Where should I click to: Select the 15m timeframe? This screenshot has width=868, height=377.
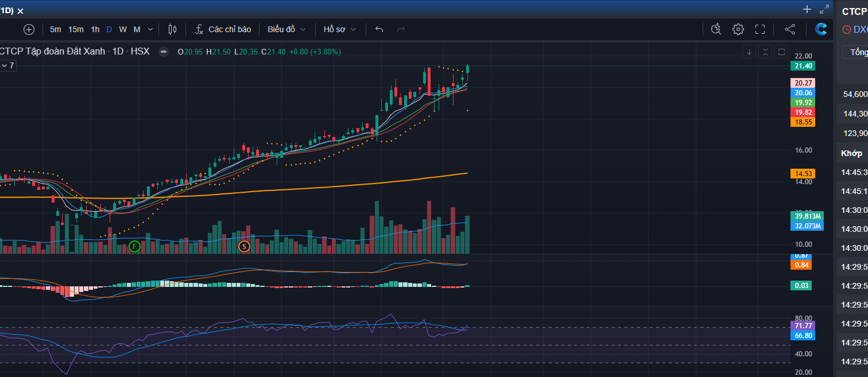coord(76,29)
